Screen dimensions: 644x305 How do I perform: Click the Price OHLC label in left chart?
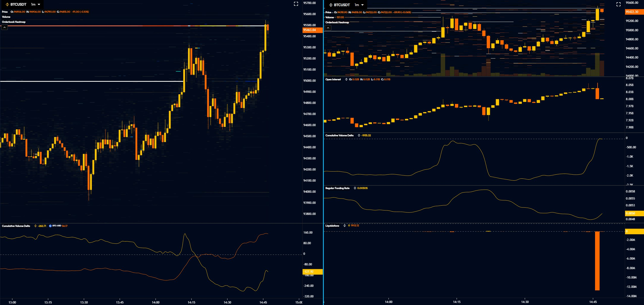(45, 12)
